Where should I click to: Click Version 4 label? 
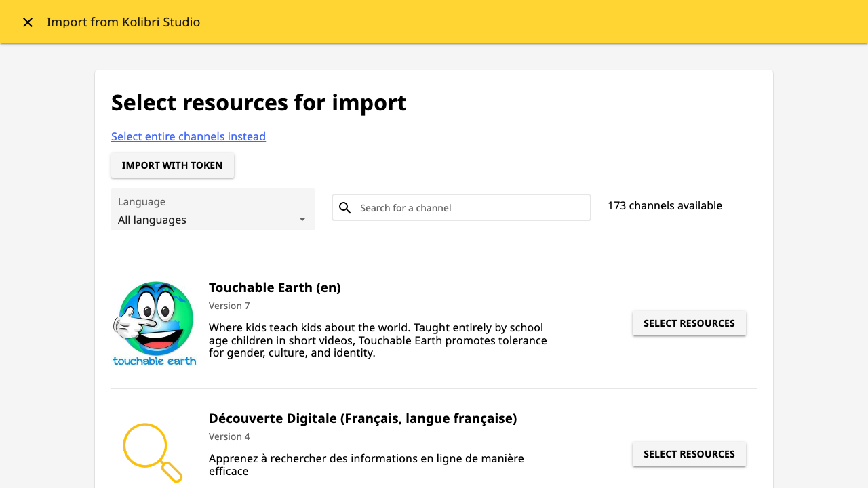[229, 436]
